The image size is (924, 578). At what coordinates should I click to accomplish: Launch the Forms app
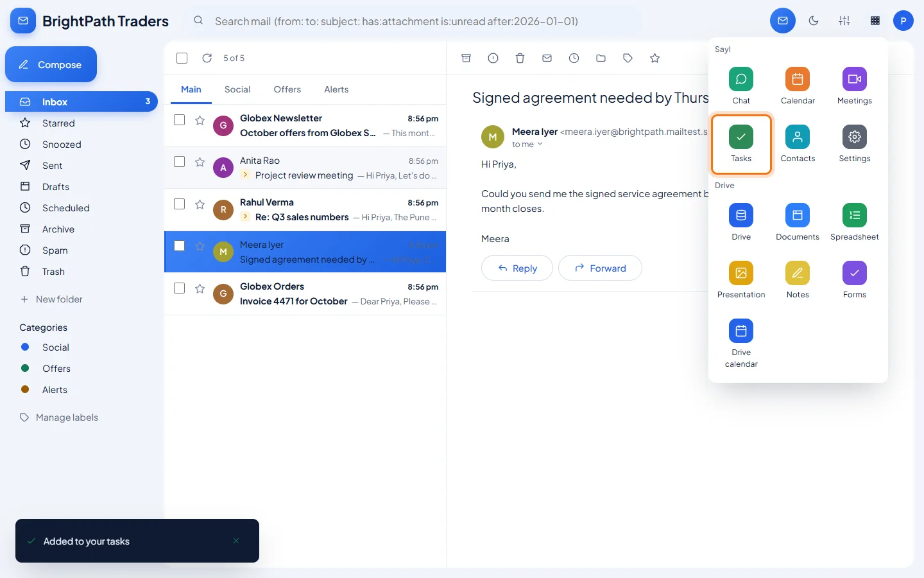coord(855,280)
